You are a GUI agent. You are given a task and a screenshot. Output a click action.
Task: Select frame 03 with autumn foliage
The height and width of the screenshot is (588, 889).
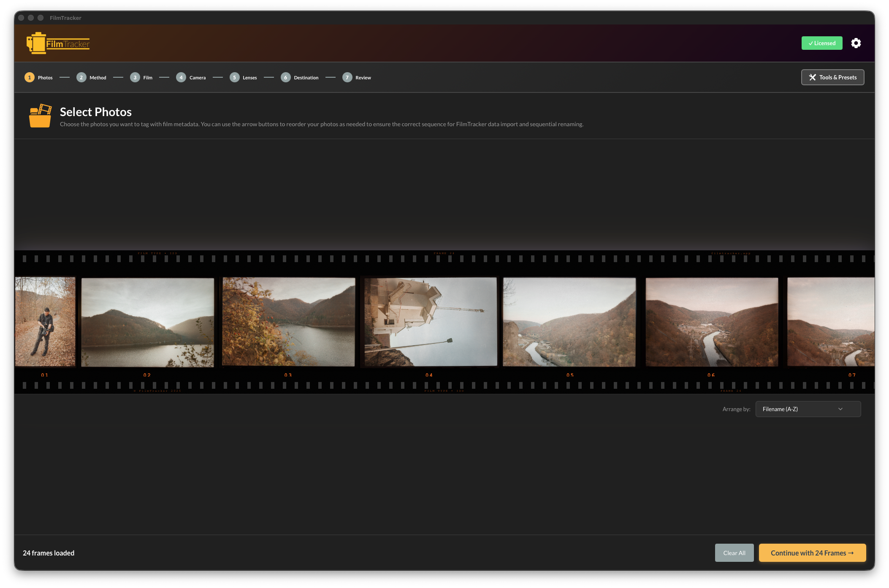pyautogui.click(x=288, y=322)
